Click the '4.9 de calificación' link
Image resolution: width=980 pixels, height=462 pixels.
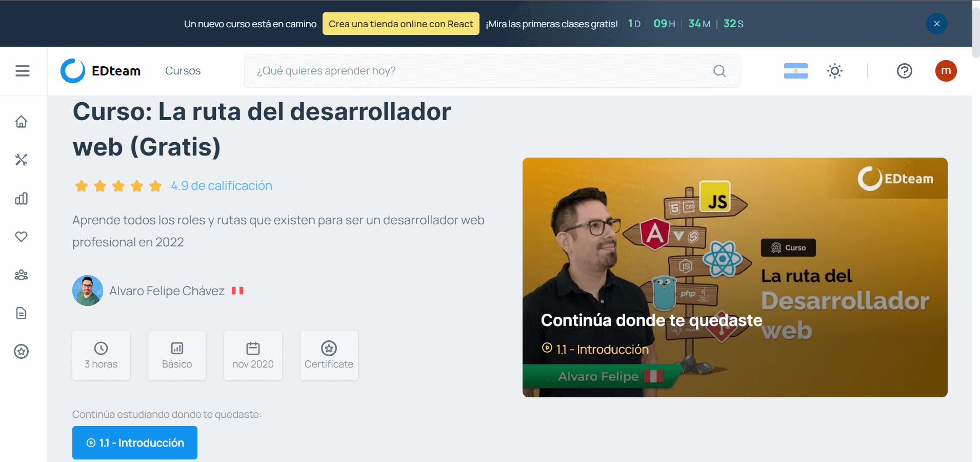pyautogui.click(x=222, y=186)
